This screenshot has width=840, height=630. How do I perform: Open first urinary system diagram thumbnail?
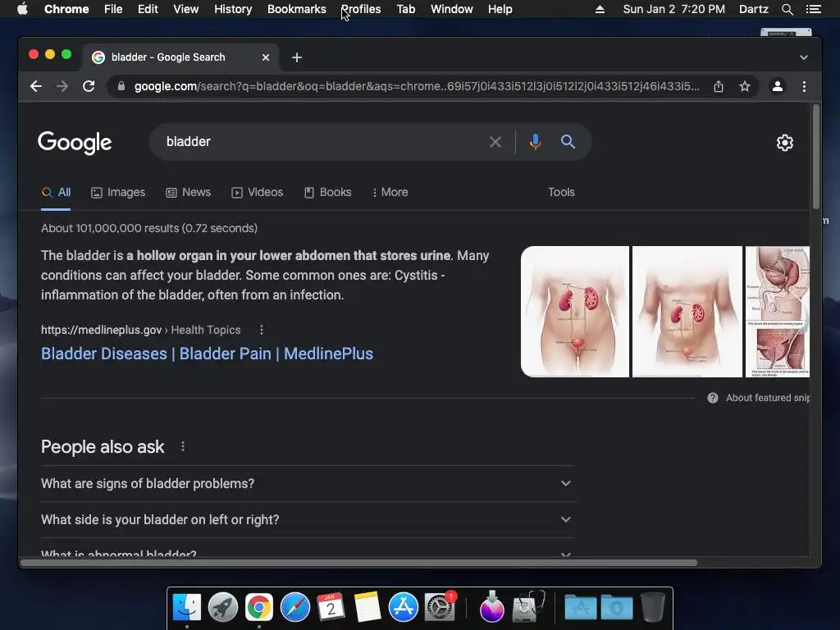tap(575, 312)
